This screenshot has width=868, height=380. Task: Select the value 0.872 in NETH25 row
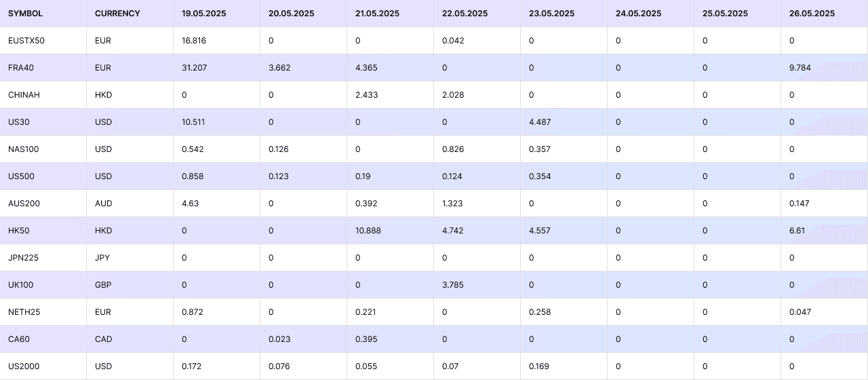pos(193,312)
